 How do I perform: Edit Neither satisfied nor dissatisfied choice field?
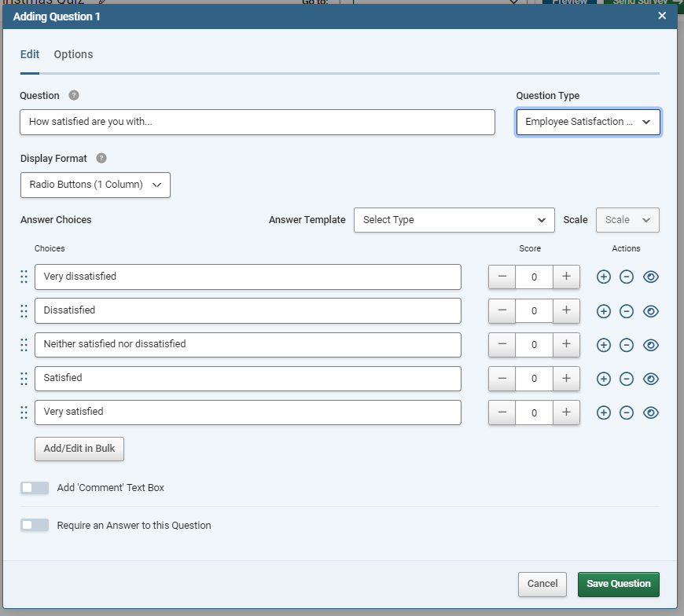(248, 345)
